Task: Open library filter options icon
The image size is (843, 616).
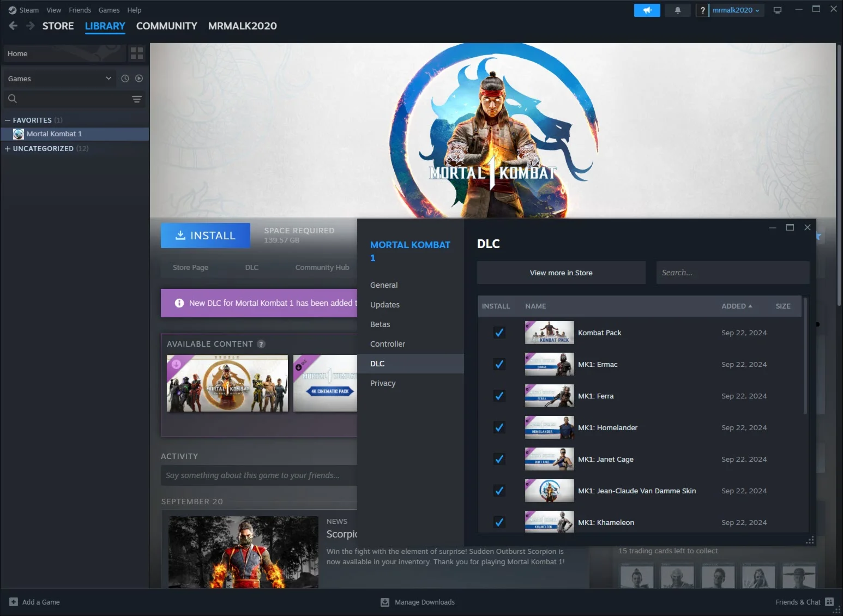Action: click(136, 99)
